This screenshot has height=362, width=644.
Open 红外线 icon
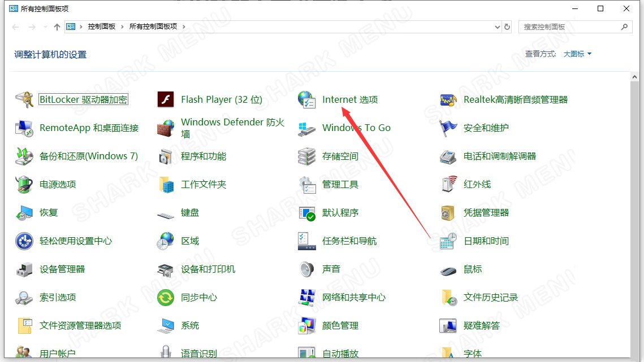coord(448,185)
